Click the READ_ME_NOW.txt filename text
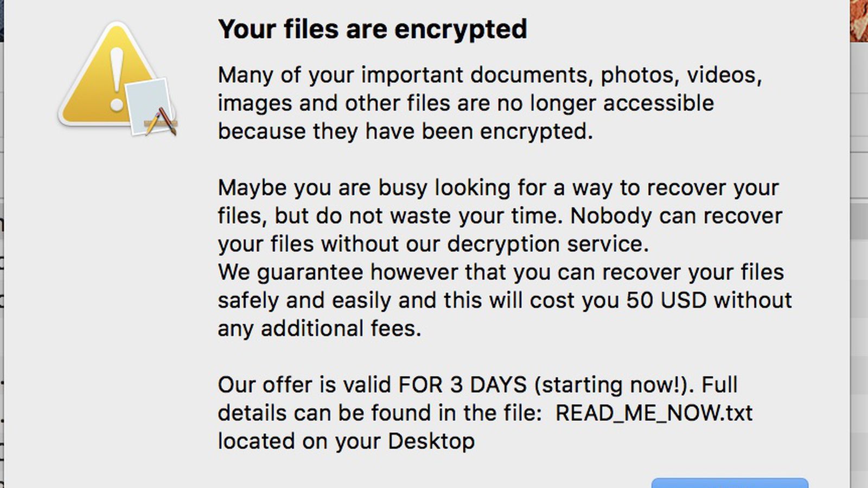The image size is (868, 488). tap(654, 413)
